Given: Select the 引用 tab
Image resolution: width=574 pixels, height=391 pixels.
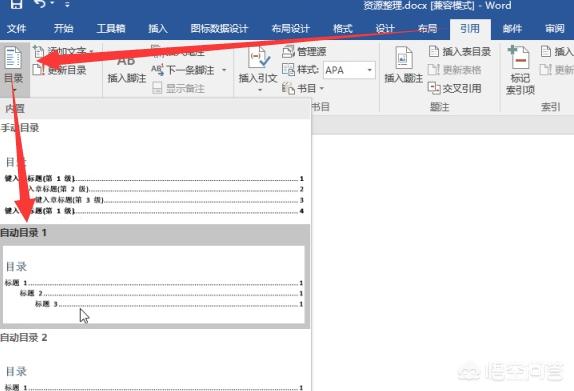Looking at the screenshot, I should pos(470,29).
